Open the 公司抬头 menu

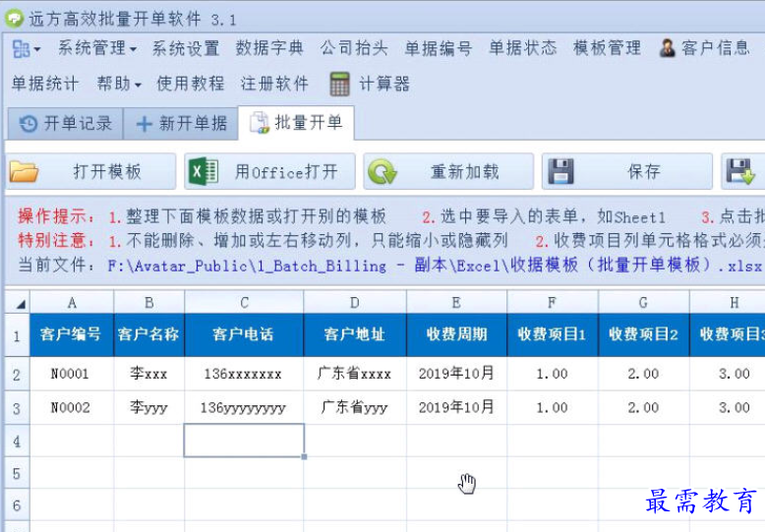(x=354, y=48)
